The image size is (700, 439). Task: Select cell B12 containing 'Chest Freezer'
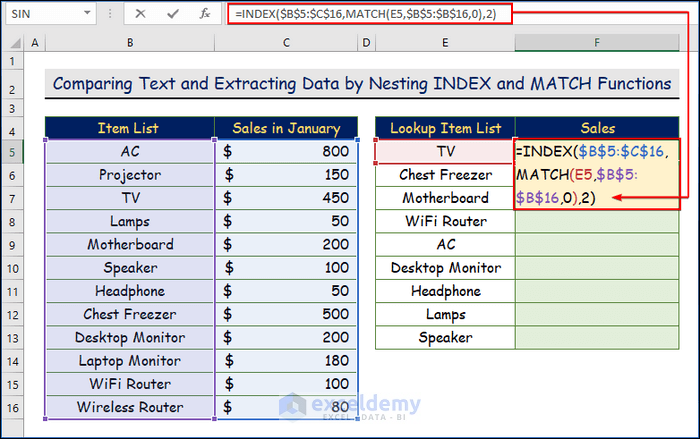129,314
